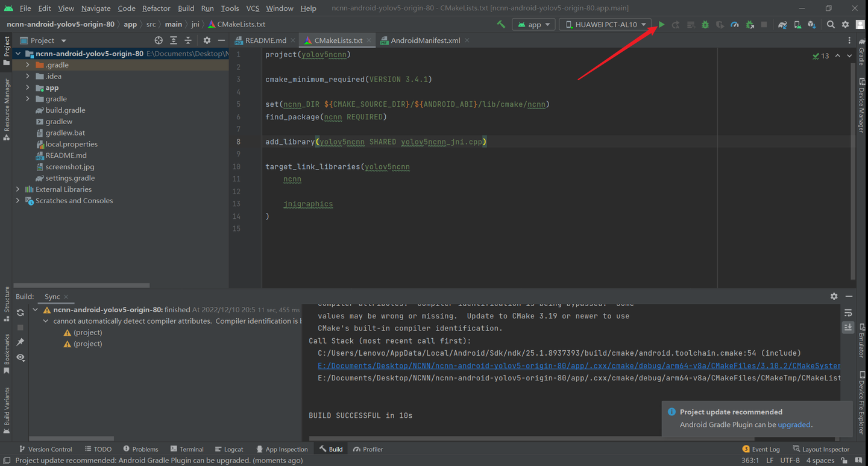Toggle the pin tab icon in Build panel
Viewport: 868px width, 466px height.
pyautogui.click(x=20, y=342)
